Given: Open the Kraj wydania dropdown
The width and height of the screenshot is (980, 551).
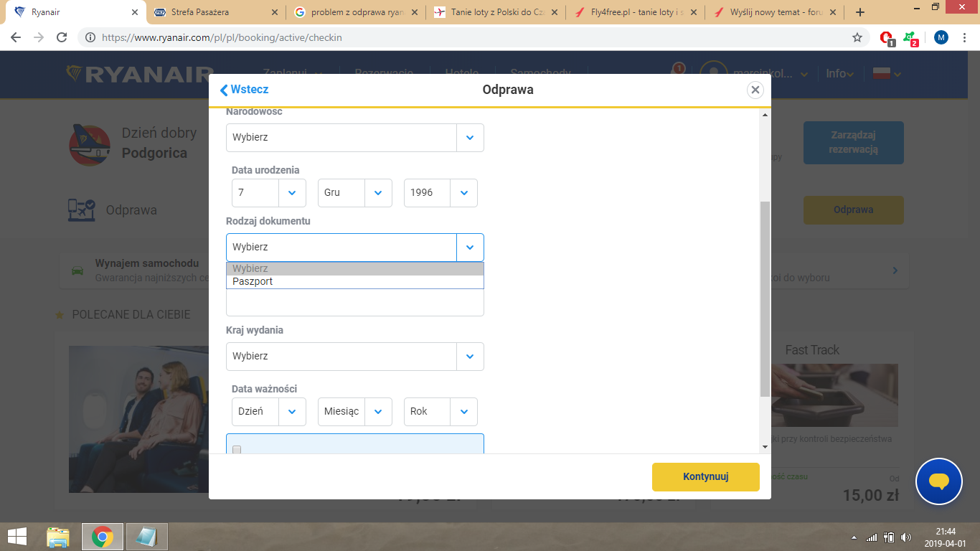Looking at the screenshot, I should coord(355,357).
